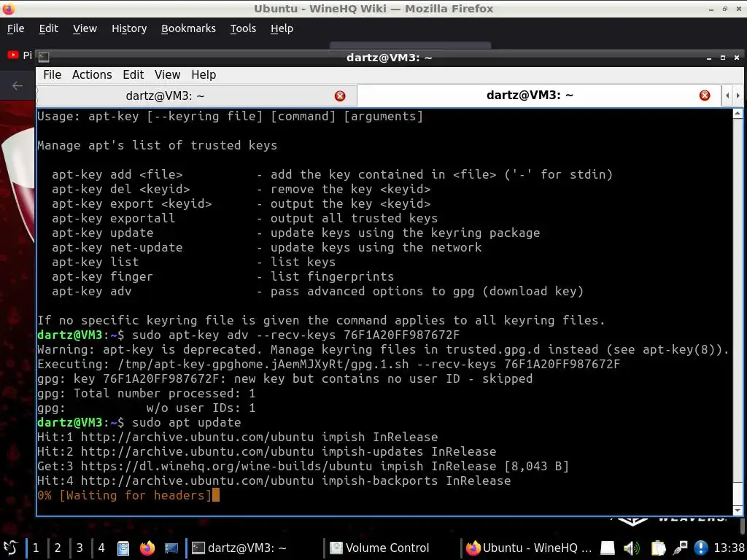Click Firefox back navigation arrow
This screenshot has width=747, height=560.
18,86
